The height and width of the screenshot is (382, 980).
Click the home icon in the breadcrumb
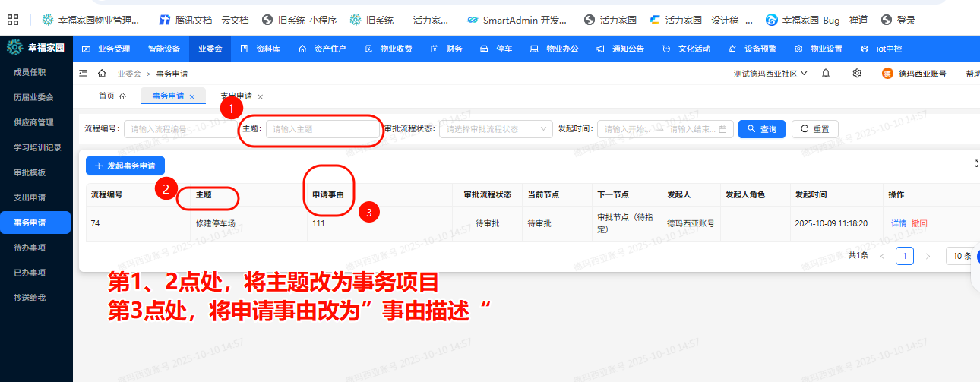(x=102, y=74)
